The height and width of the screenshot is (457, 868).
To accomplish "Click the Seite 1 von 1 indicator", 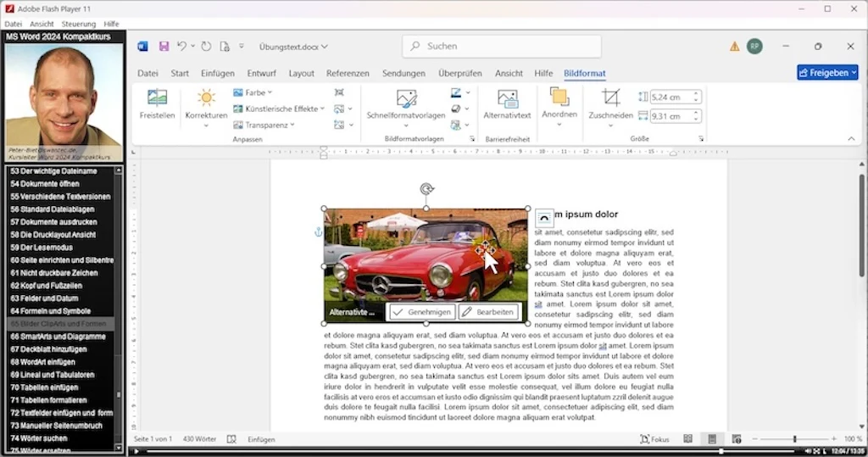I will click(153, 439).
